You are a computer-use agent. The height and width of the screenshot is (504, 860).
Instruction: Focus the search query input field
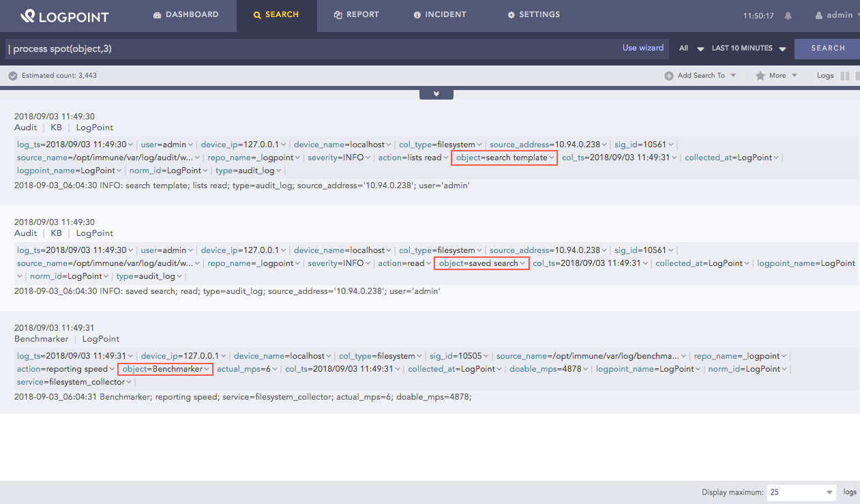tap(307, 49)
